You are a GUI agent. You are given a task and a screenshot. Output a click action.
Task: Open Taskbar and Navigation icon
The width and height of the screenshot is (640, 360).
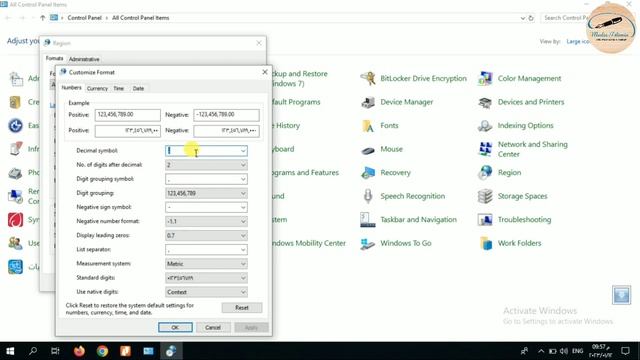pyautogui.click(x=368, y=220)
